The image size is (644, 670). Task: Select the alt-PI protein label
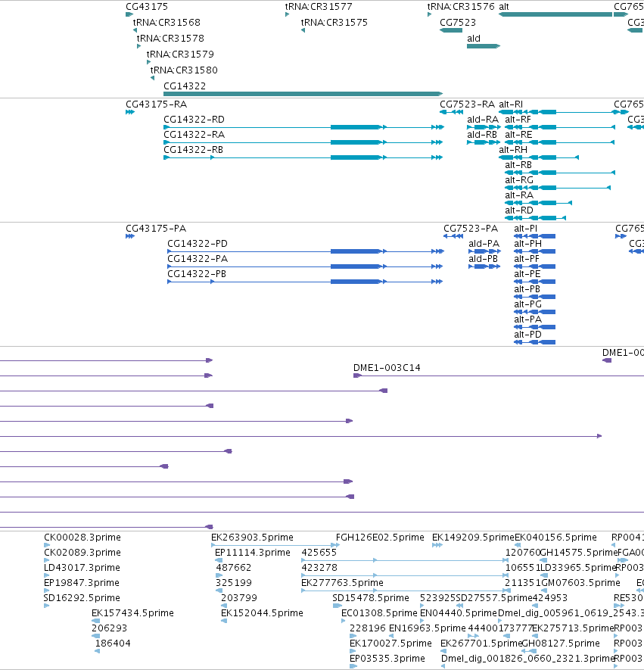[526, 228]
